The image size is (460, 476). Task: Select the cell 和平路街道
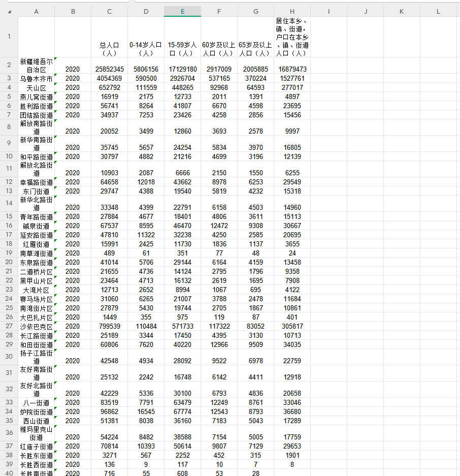coord(37,156)
